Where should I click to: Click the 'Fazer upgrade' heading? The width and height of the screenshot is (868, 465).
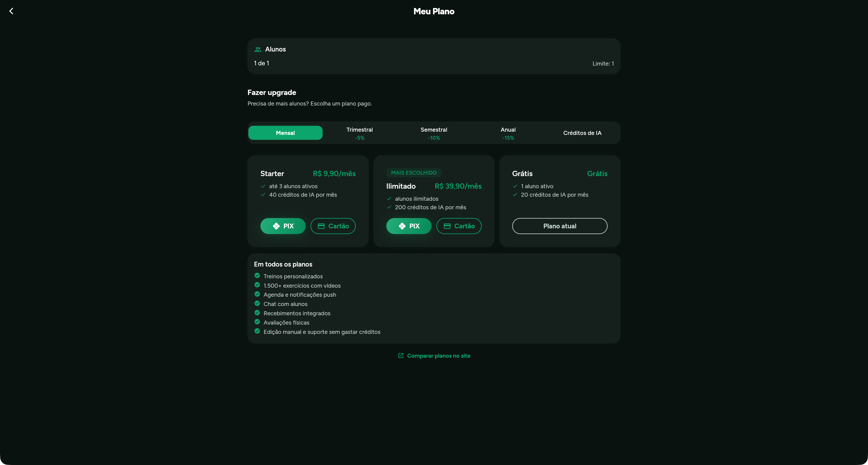click(x=272, y=92)
